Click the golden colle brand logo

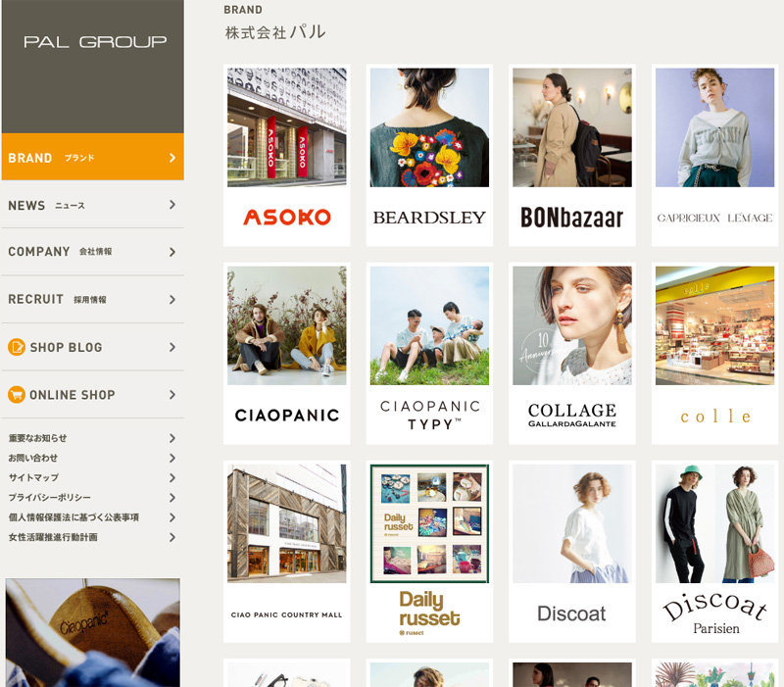pos(715,416)
